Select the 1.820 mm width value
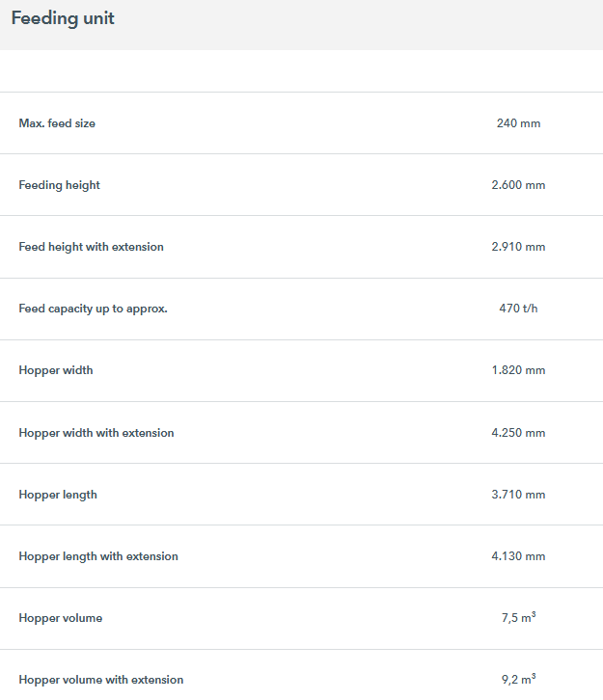 518,370
